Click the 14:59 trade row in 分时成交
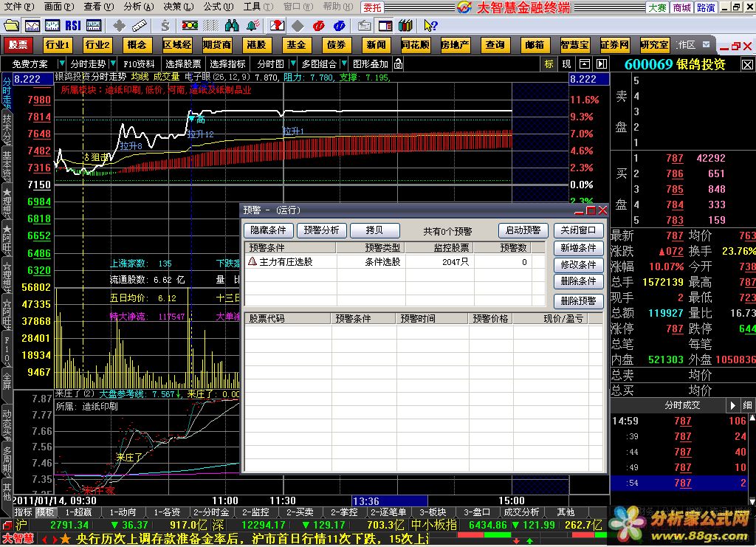Image resolution: width=756 pixels, height=547 pixels. [679, 421]
